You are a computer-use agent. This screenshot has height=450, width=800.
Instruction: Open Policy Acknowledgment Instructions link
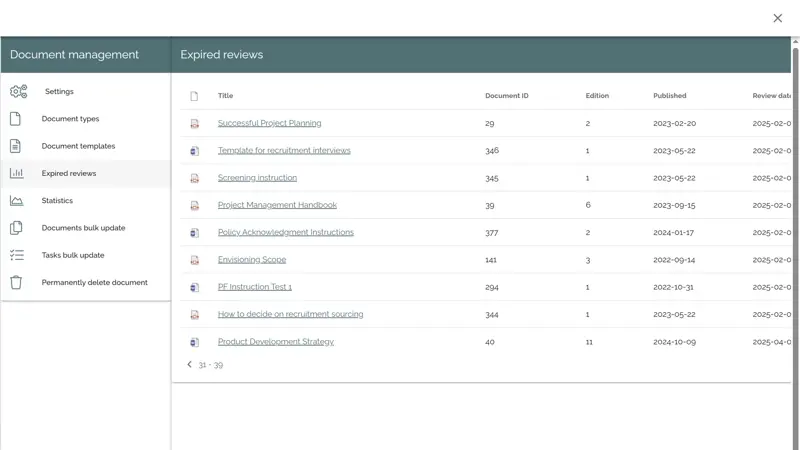click(286, 232)
